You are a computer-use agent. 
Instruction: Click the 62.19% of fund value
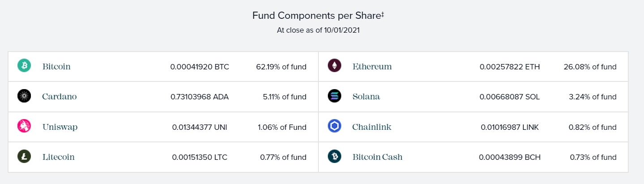281,67
